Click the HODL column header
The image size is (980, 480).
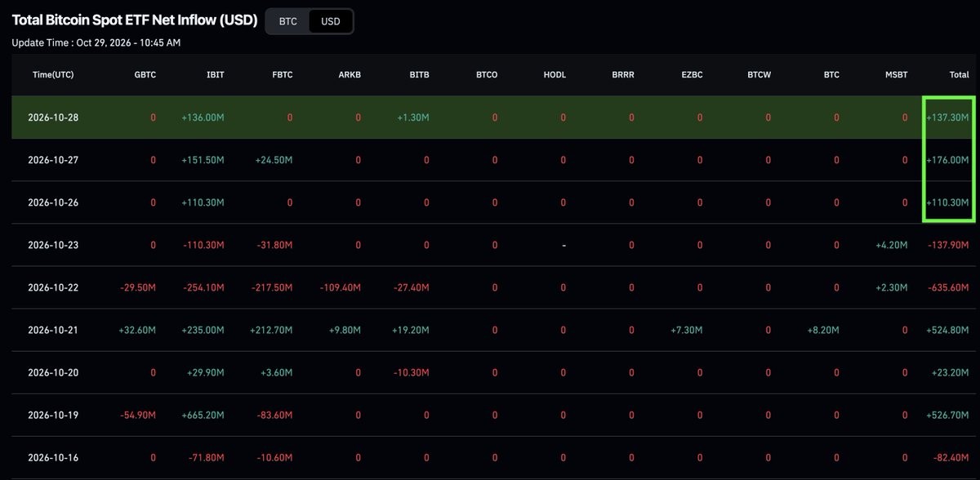(555, 74)
